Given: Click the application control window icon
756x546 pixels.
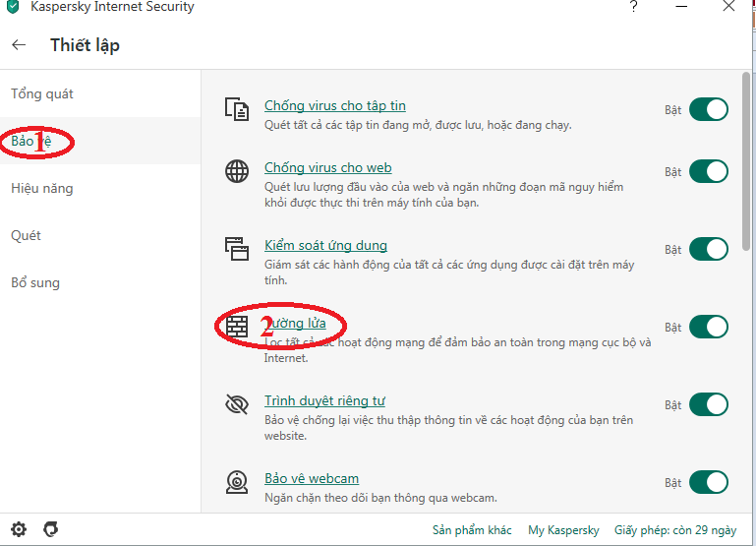Looking at the screenshot, I should (237, 248).
